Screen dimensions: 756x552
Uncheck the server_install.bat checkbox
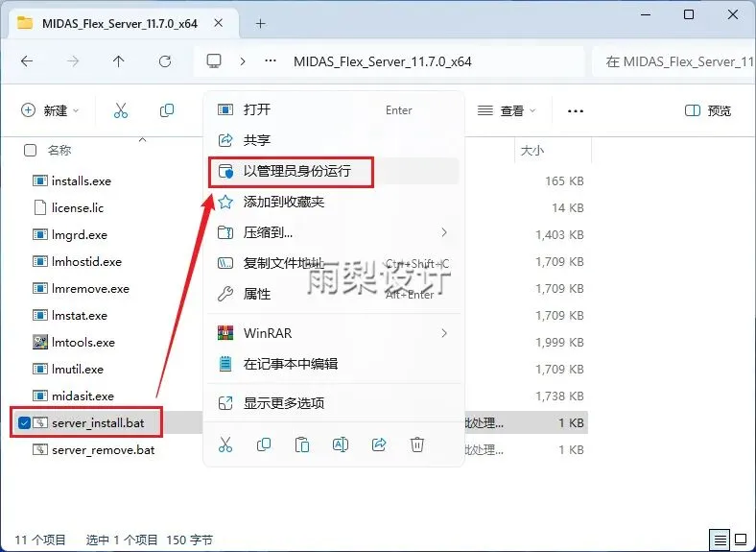(24, 423)
